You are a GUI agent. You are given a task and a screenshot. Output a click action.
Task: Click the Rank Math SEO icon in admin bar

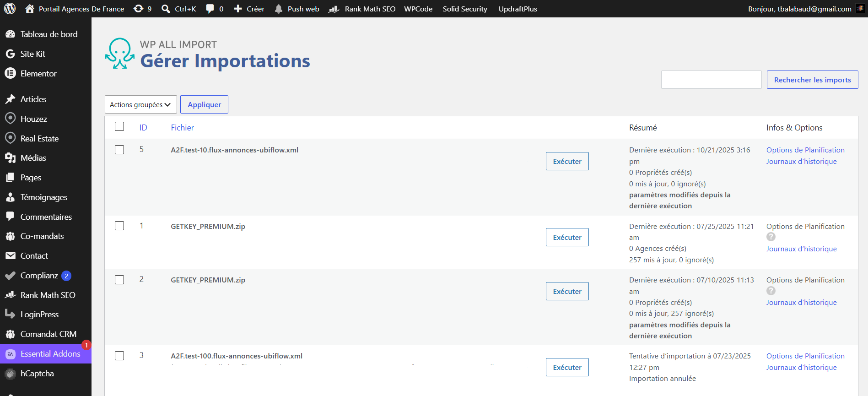tap(334, 9)
